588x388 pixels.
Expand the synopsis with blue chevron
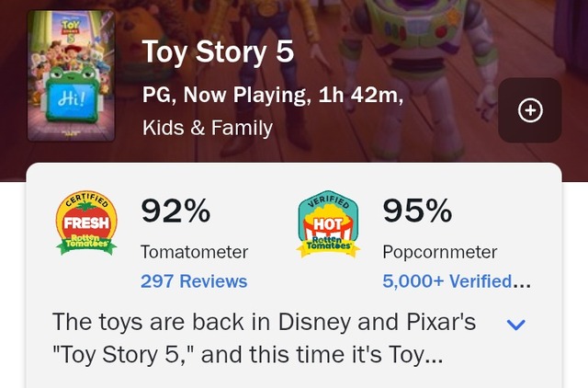coord(516,325)
